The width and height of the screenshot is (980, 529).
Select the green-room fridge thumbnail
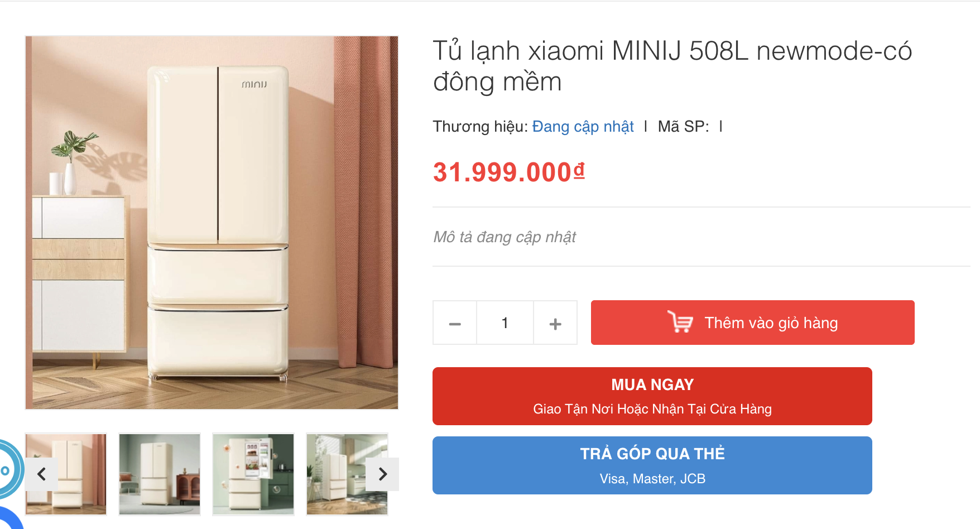click(159, 474)
